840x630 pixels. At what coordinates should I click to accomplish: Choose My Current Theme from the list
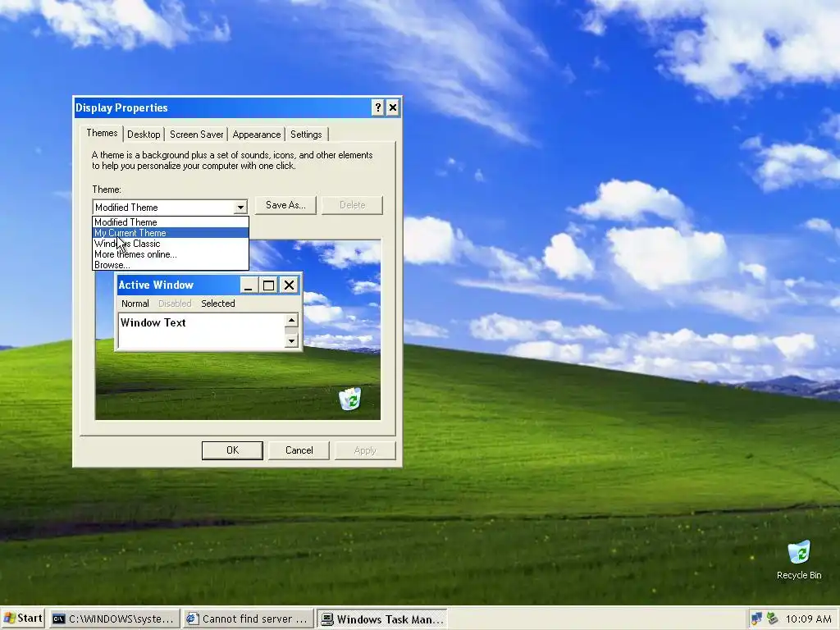[171, 232]
